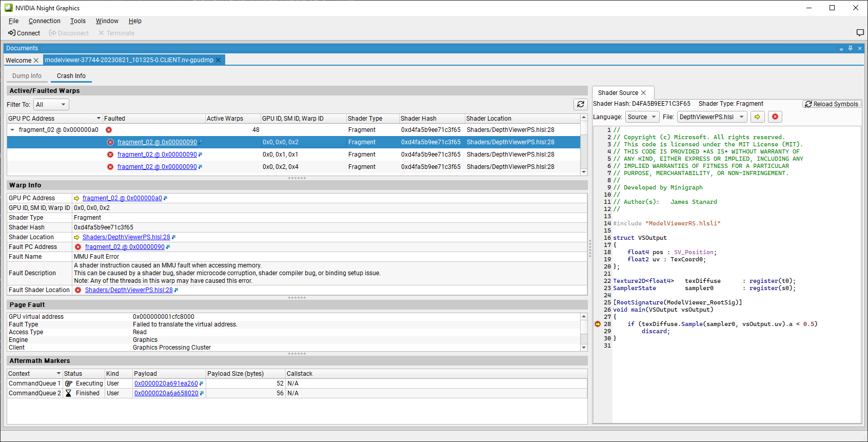Open Shader Location link Shaders/DepthViewerPS.hlsl:28 in Warp Info
Image resolution: width=868 pixels, height=442 pixels.
tap(126, 237)
